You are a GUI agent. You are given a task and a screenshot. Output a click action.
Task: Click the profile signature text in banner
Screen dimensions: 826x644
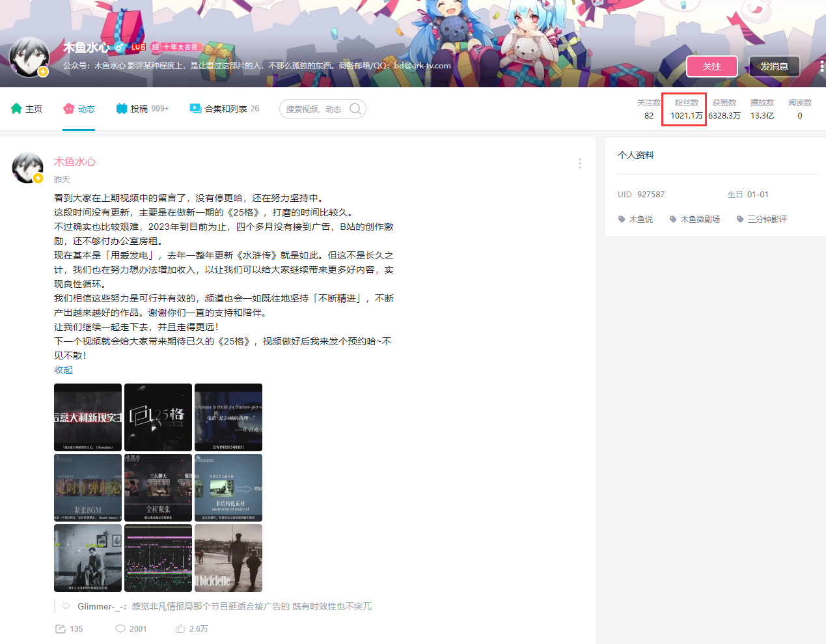[257, 66]
